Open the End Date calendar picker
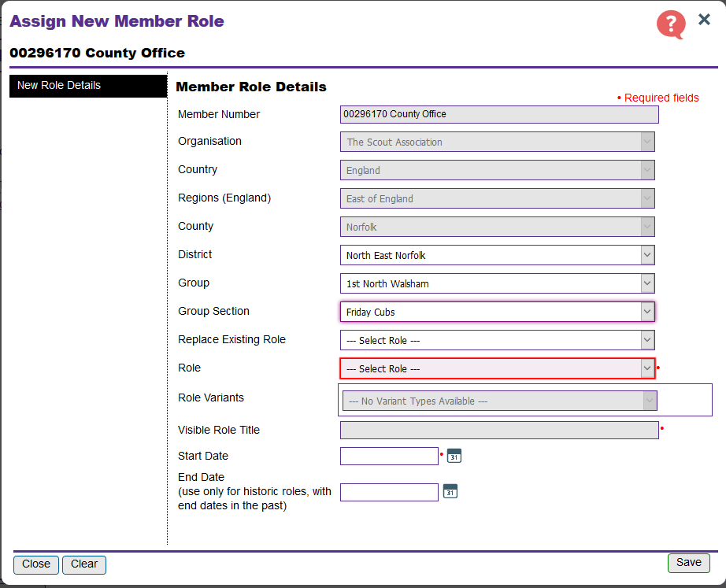The width and height of the screenshot is (726, 588). click(450, 491)
